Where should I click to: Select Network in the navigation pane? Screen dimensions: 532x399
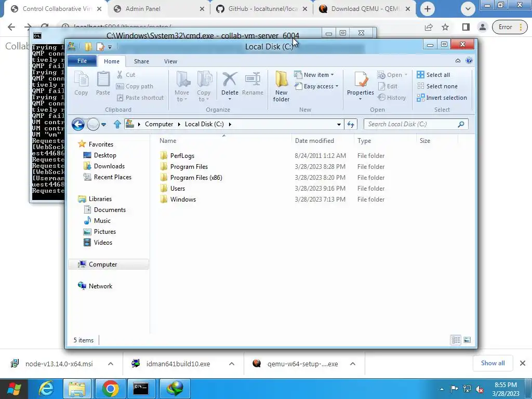coord(100,286)
